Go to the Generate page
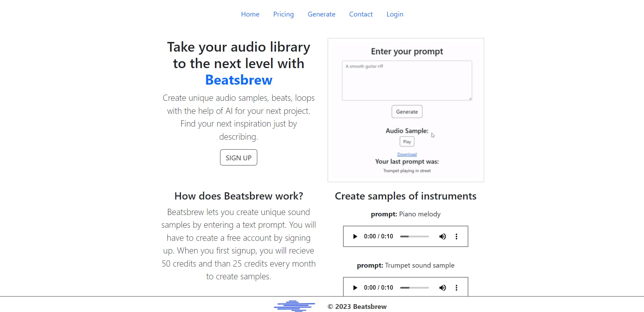The height and width of the screenshot is (312, 644). (x=321, y=14)
